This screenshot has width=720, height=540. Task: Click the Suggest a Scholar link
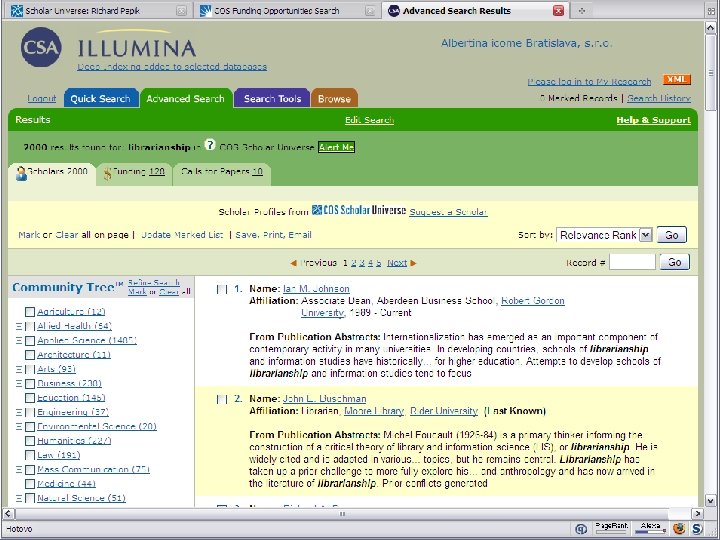[x=448, y=212]
